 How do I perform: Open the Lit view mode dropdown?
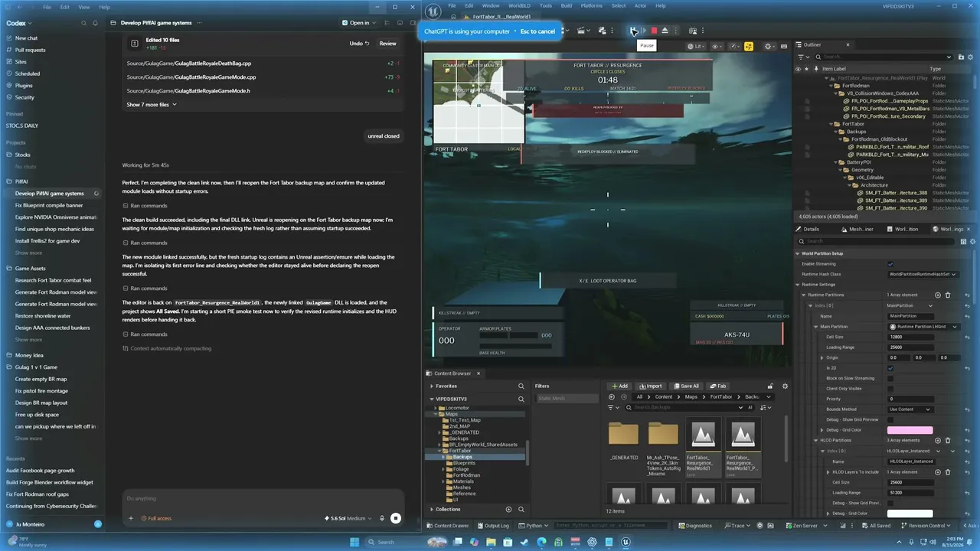(x=696, y=46)
